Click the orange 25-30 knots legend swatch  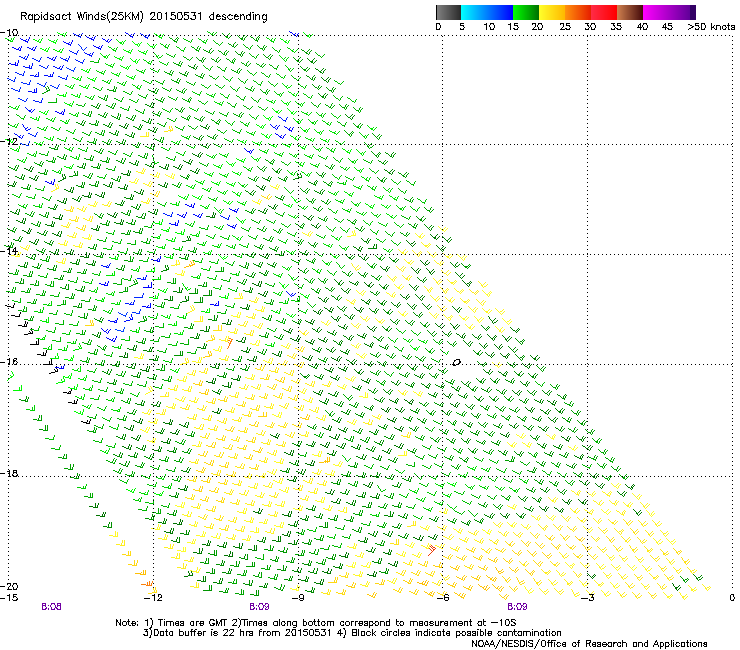pos(578,12)
